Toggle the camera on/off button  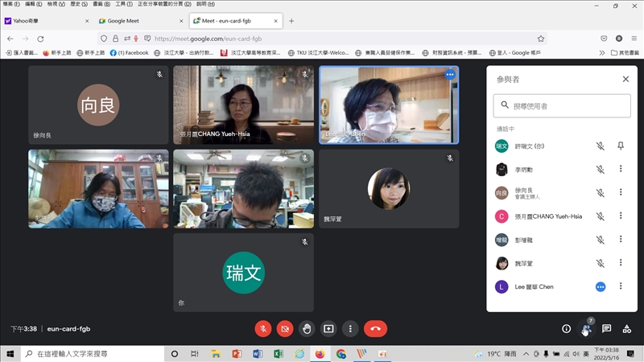(x=285, y=328)
